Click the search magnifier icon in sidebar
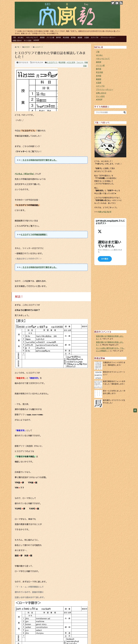Screen dimensions: 138x644 pyautogui.click(x=124, y=112)
